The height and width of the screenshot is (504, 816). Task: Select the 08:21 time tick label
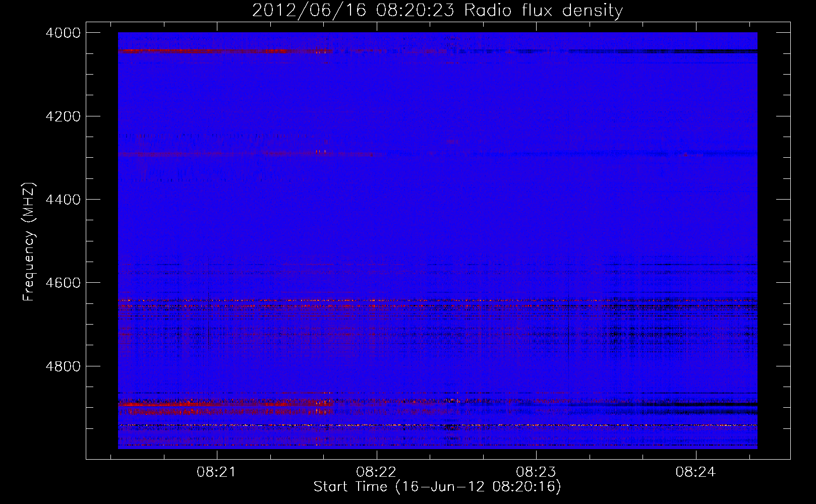coord(217,472)
